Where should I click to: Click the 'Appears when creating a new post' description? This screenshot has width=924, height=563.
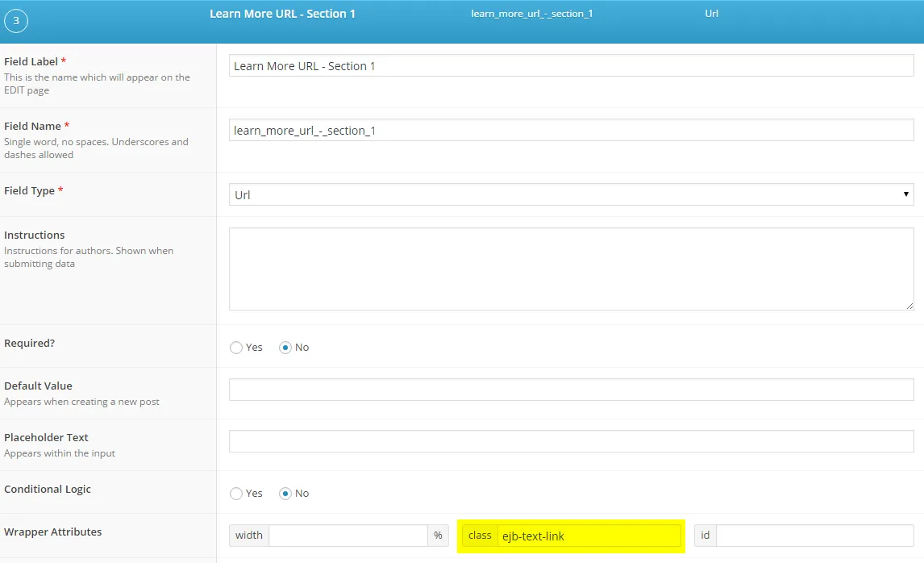[x=82, y=402]
